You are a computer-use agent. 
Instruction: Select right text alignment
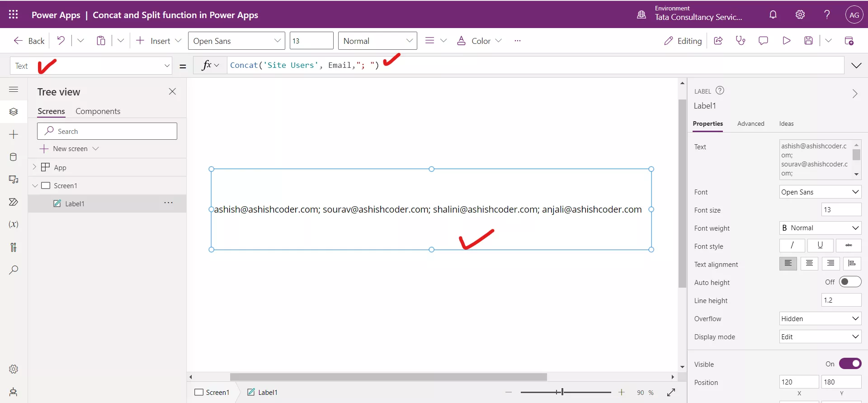point(831,264)
